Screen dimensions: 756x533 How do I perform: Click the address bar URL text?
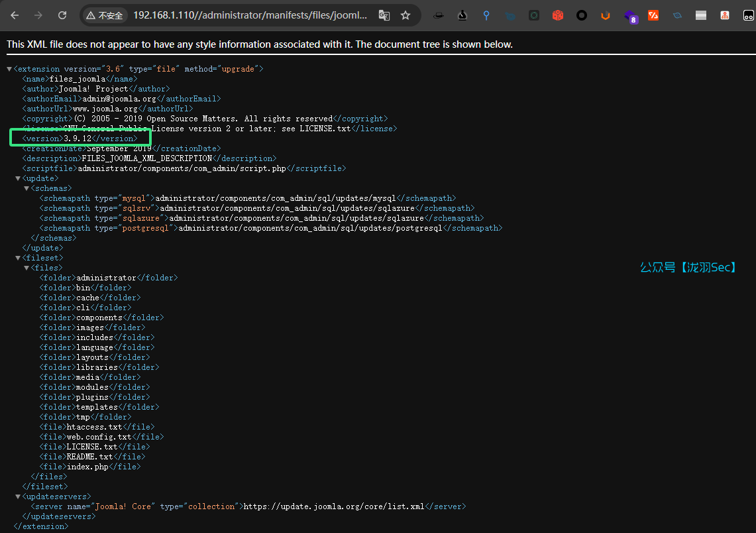[x=250, y=15]
